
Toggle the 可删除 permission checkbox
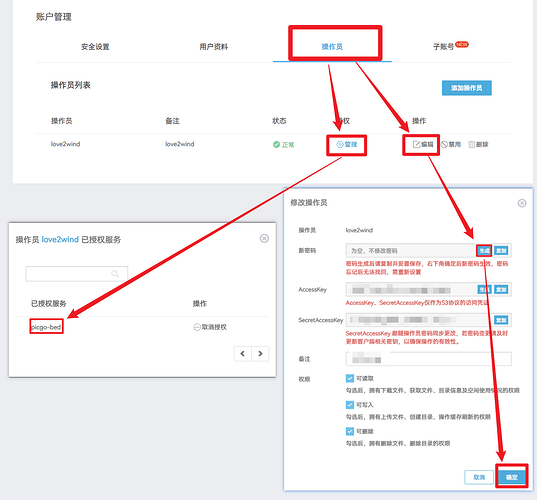(x=350, y=431)
